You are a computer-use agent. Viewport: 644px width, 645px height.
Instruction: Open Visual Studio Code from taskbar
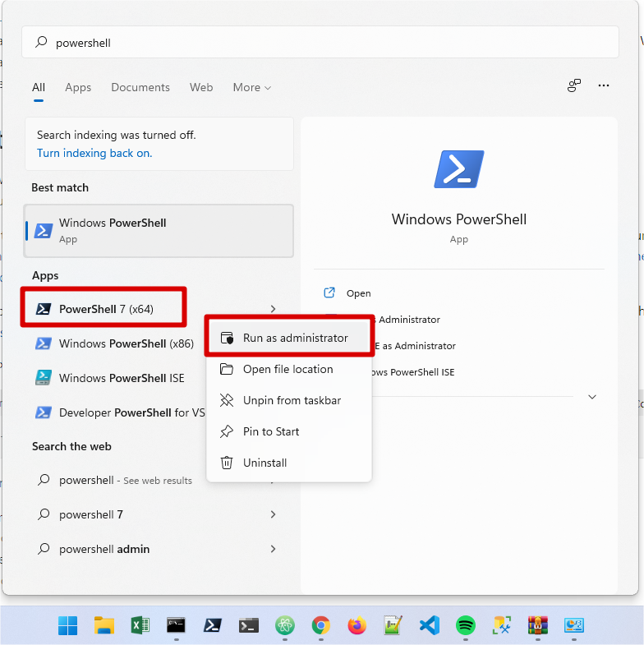pos(430,625)
